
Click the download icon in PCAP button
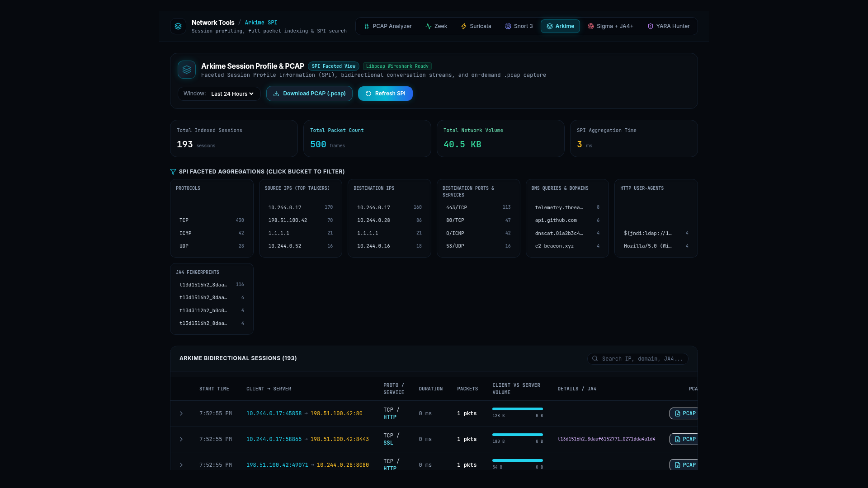point(276,94)
